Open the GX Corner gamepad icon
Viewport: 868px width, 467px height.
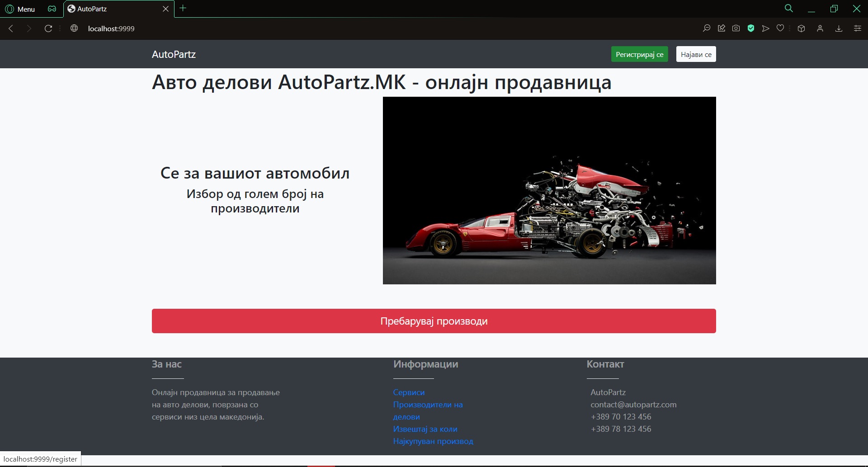coord(52,9)
